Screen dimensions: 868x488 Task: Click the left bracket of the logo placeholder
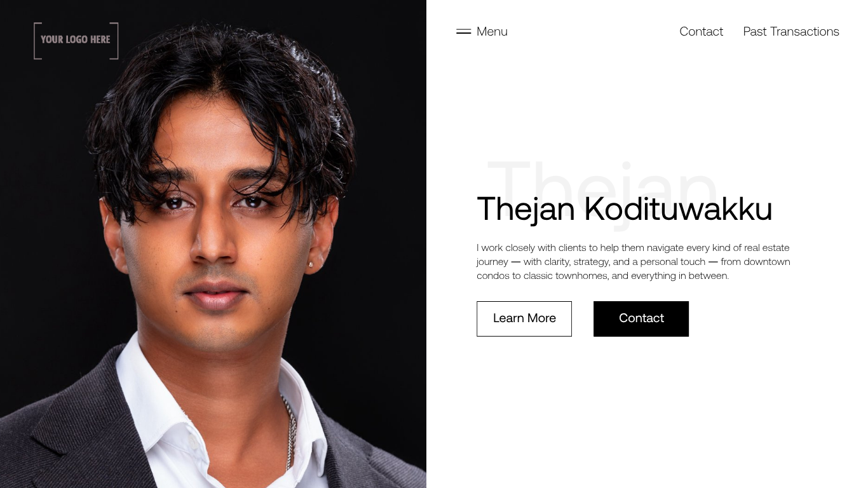pyautogui.click(x=37, y=41)
